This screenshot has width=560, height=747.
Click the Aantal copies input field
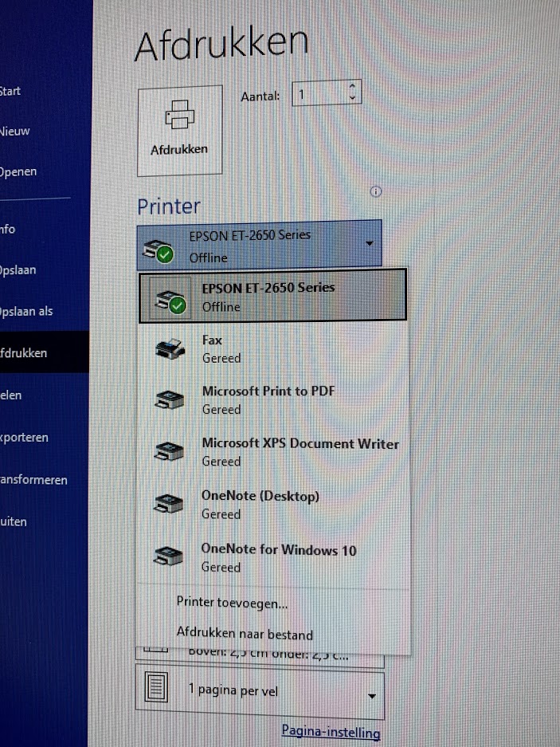pyautogui.click(x=319, y=92)
